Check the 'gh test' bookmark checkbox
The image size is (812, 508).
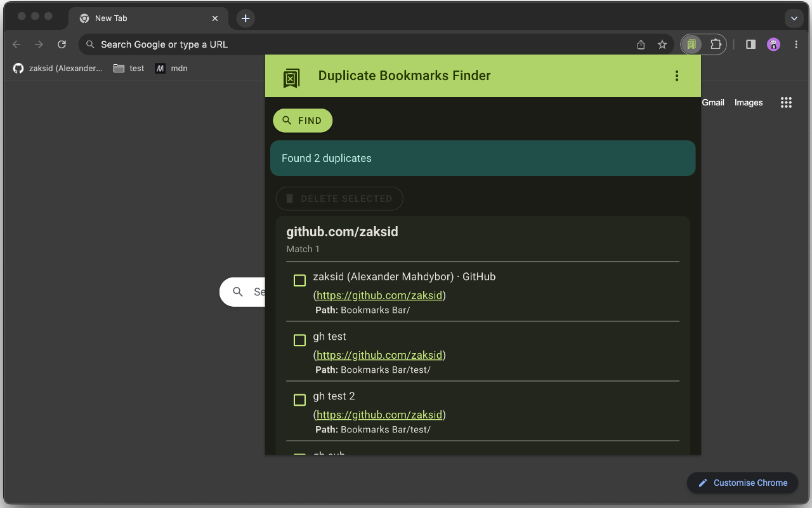pyautogui.click(x=299, y=340)
